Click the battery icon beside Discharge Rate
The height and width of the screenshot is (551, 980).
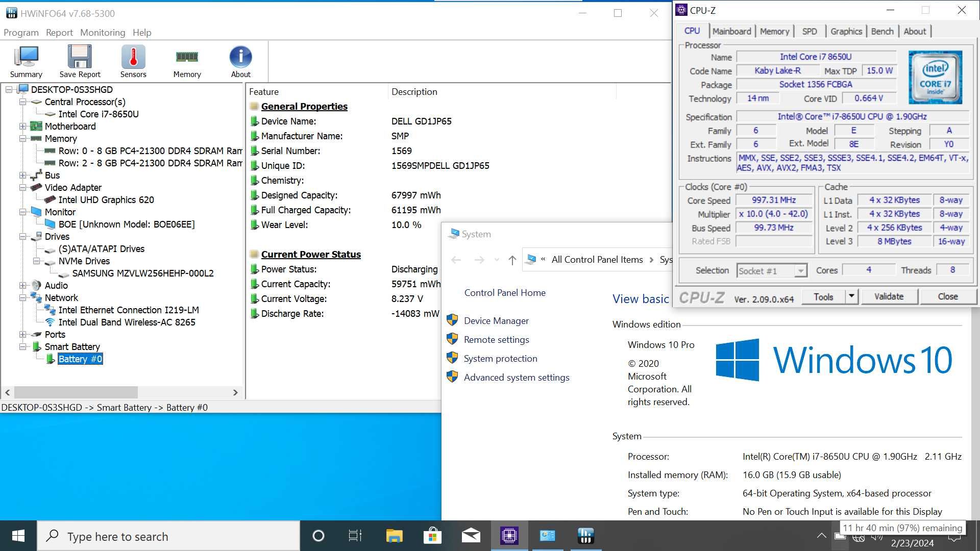pos(254,313)
